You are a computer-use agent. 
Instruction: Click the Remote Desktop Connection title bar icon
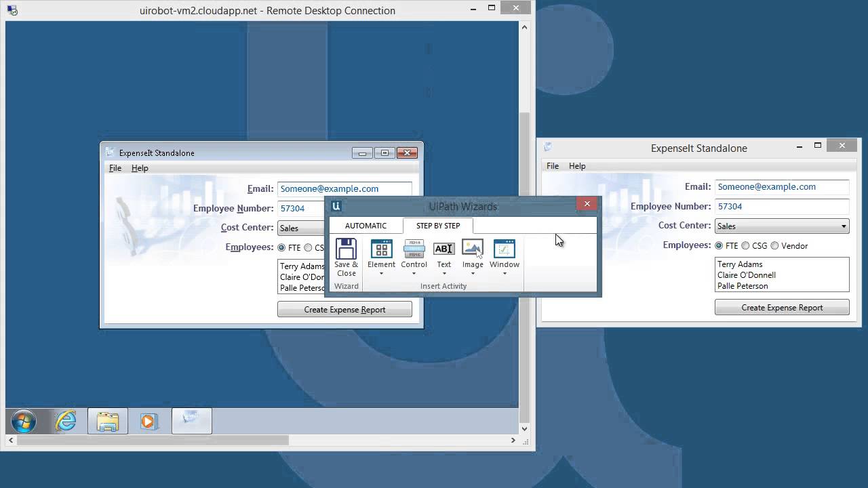(x=12, y=10)
